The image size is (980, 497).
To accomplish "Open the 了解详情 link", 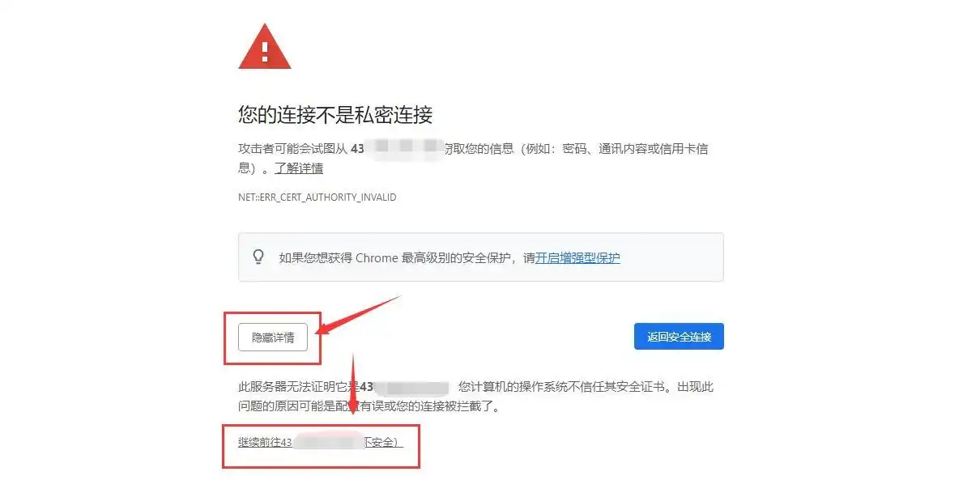I will click(299, 168).
